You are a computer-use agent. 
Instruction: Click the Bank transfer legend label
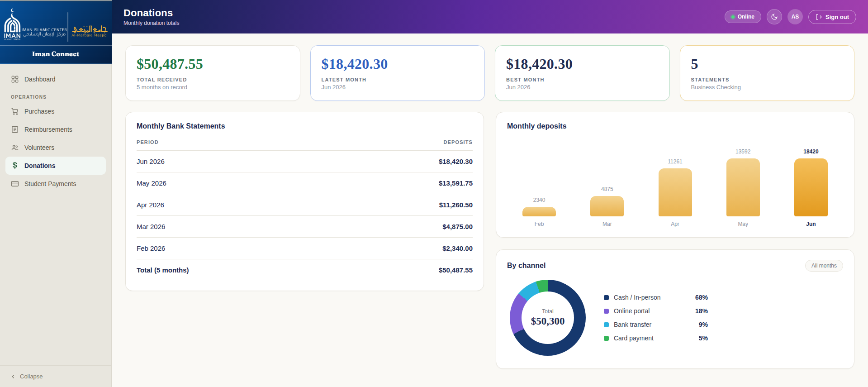click(632, 325)
